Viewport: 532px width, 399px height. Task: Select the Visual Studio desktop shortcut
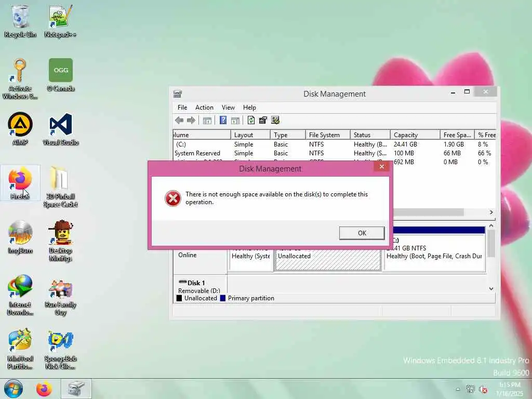(x=61, y=129)
